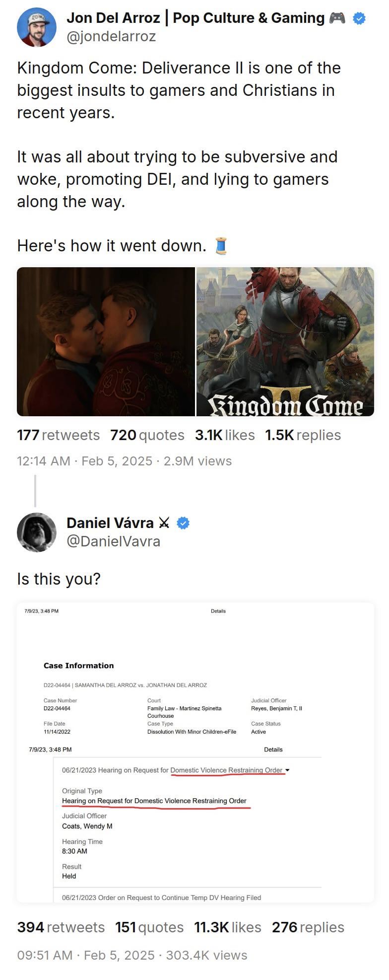Click the crossed swords icon beside Vávra
This screenshot has width=389, height=980.
(164, 523)
